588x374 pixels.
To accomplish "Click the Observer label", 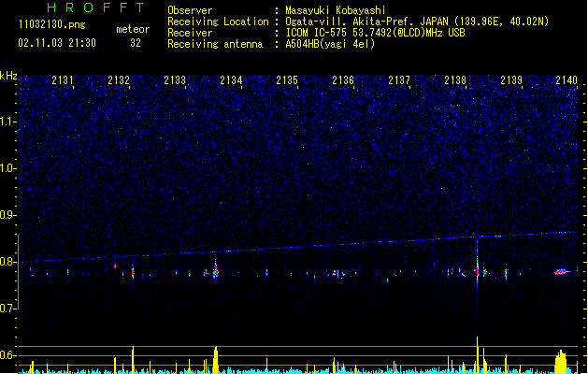I will tap(190, 10).
